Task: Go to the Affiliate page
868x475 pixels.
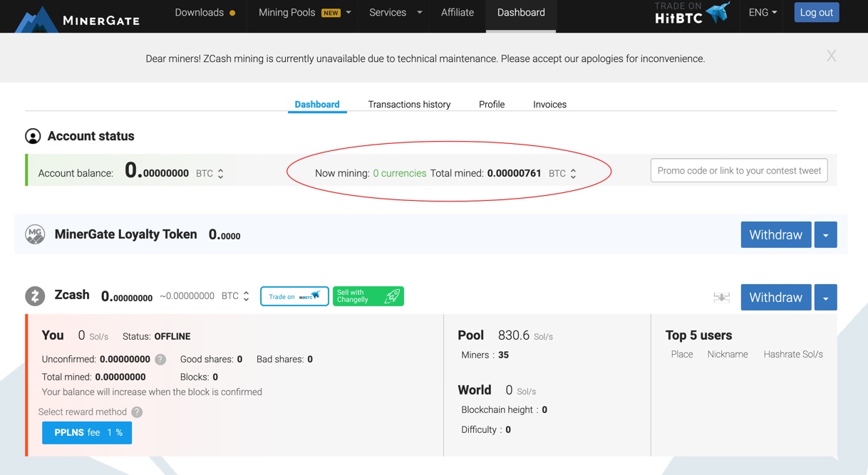Action: (458, 13)
